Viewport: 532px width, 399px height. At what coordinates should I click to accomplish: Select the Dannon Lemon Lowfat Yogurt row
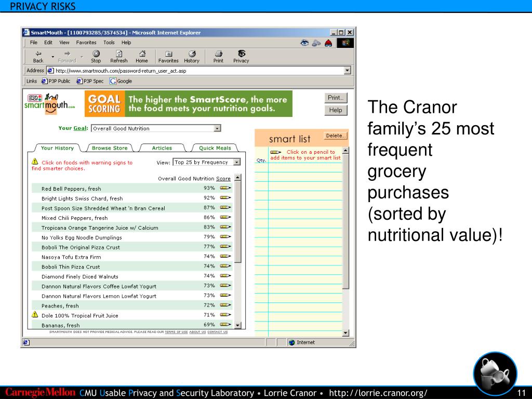point(132,296)
